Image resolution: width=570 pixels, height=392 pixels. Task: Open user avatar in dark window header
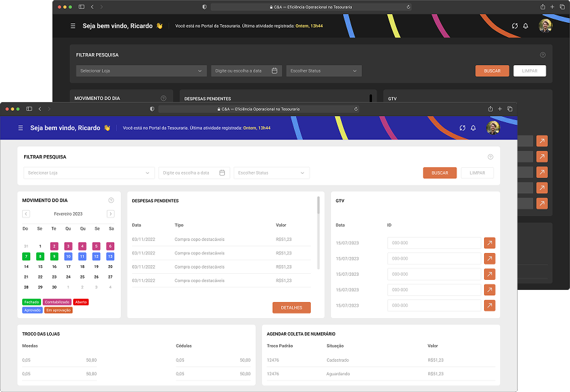click(x=546, y=26)
